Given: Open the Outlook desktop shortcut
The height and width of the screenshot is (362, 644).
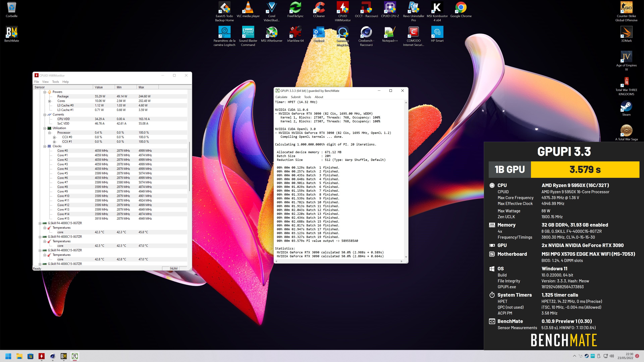Looking at the screenshot, I should click(x=319, y=35).
